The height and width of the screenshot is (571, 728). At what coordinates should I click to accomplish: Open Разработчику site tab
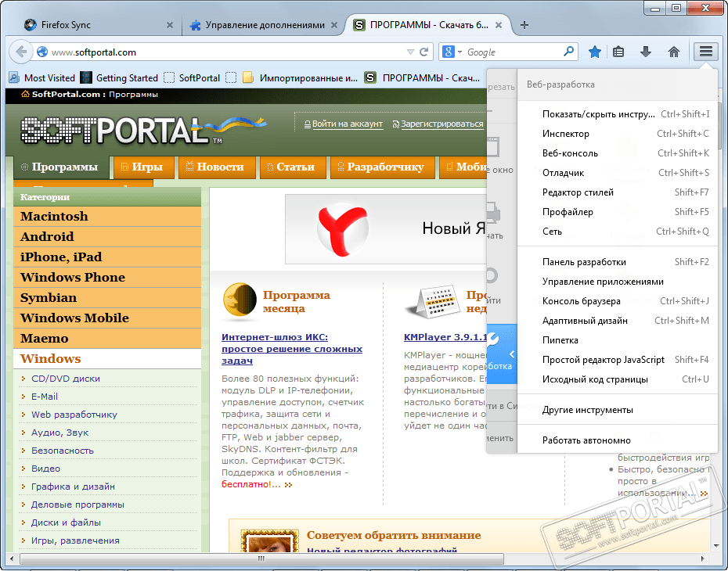(x=383, y=167)
